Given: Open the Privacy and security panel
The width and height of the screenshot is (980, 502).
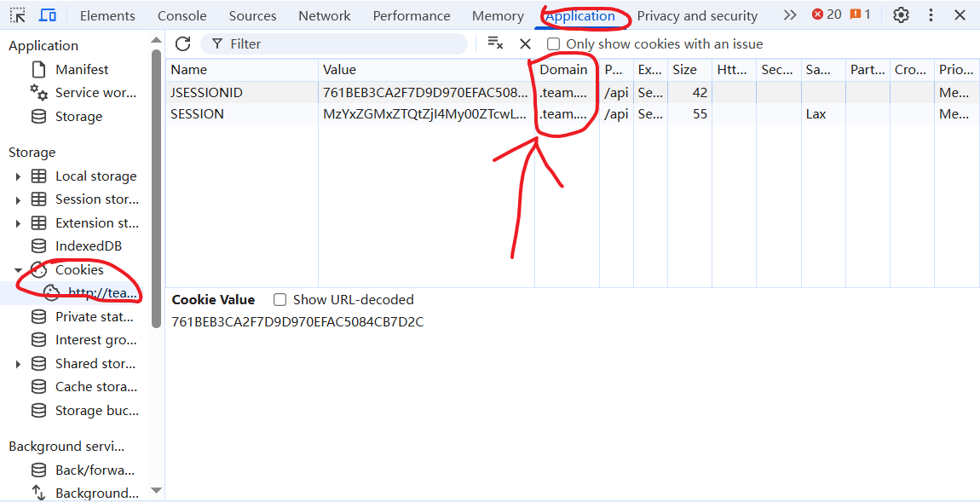Looking at the screenshot, I should (697, 14).
